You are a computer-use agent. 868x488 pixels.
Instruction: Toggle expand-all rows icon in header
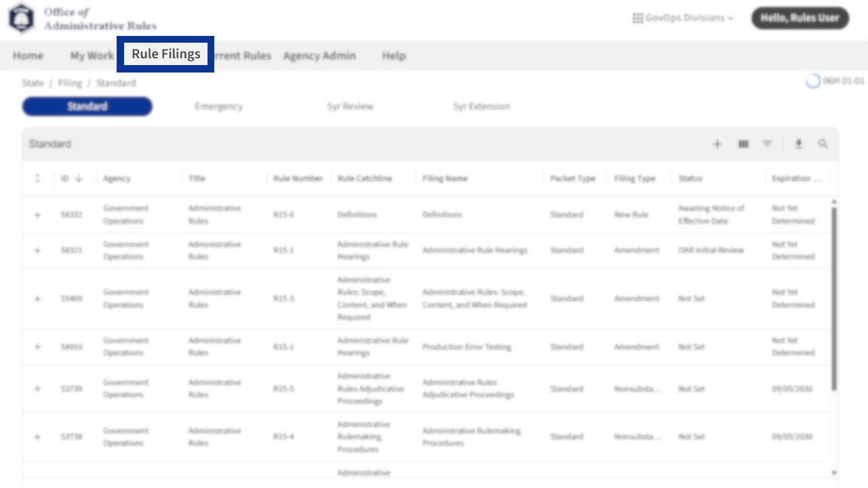(x=37, y=178)
